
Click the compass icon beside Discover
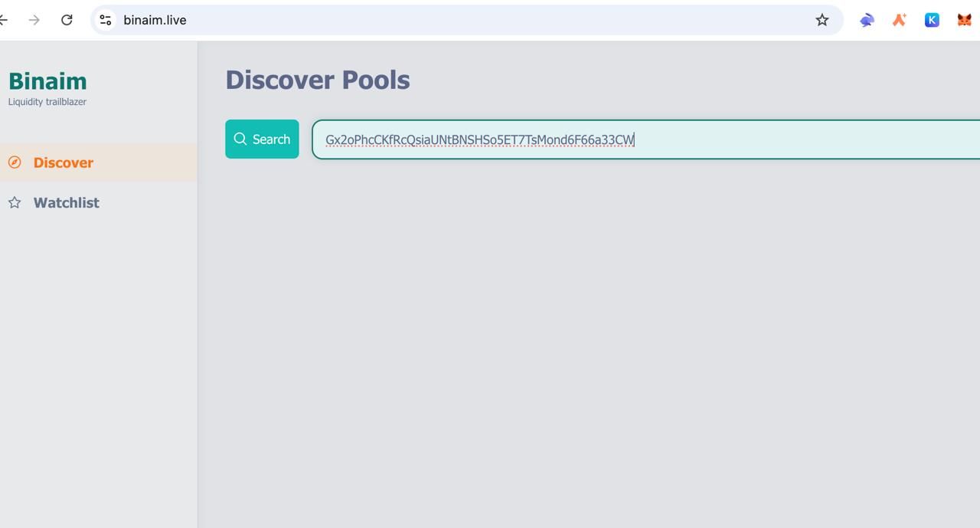(15, 162)
